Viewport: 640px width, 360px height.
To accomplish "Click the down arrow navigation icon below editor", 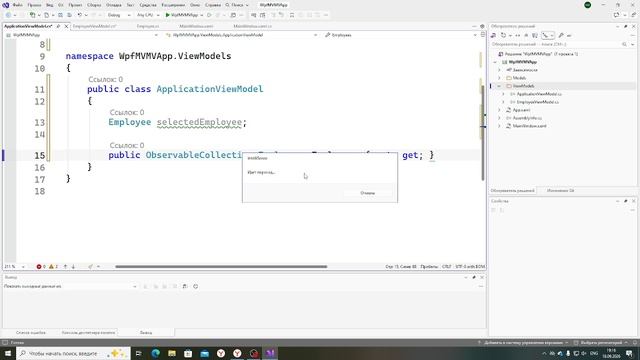I will coord(73,267).
